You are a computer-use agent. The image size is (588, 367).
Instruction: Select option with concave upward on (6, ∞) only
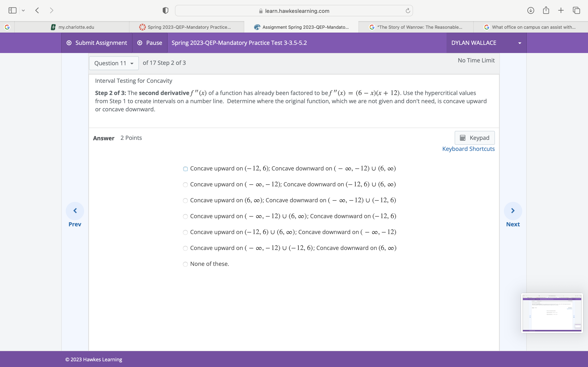[185, 201]
